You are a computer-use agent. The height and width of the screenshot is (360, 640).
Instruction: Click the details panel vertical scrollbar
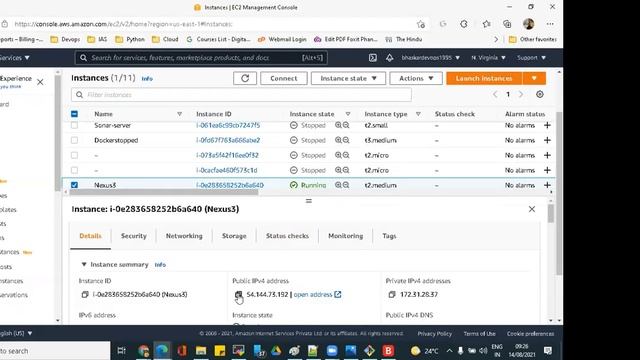tap(551, 213)
